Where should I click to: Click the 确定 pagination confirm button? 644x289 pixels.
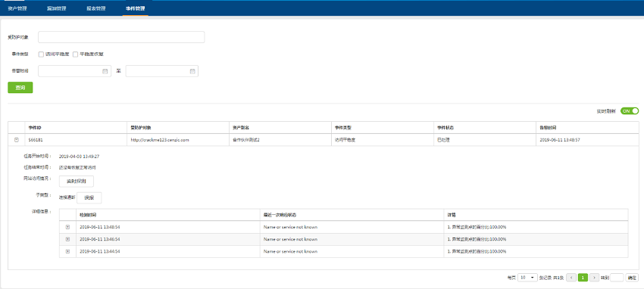point(632,278)
